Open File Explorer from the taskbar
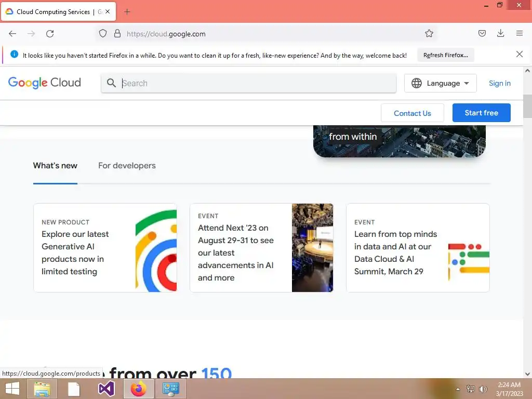 click(x=42, y=389)
